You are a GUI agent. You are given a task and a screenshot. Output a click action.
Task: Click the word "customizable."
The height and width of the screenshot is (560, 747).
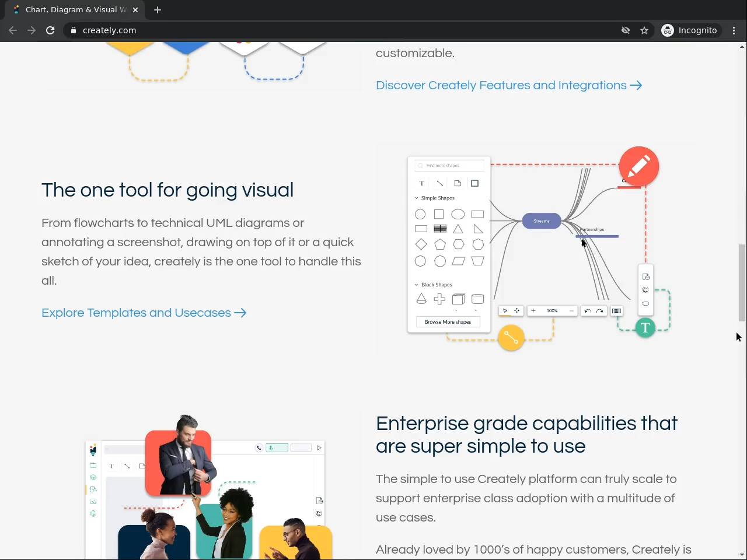click(x=415, y=53)
